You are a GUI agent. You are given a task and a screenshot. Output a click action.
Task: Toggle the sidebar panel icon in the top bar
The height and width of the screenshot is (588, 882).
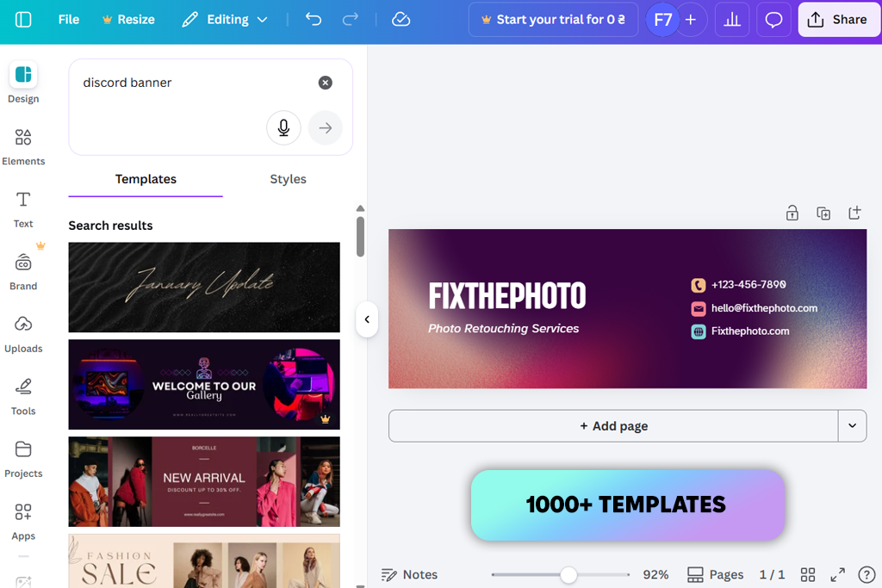[23, 20]
